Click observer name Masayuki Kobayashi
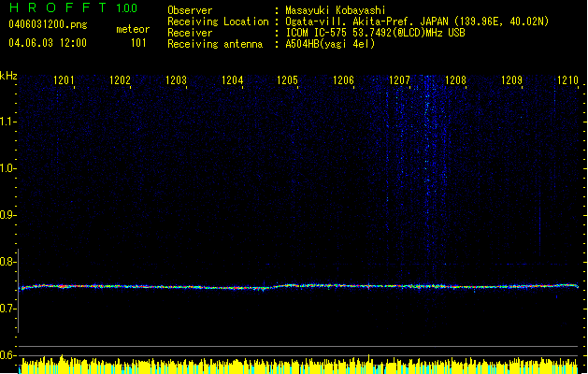The height and width of the screenshot is (374, 588). [336, 10]
